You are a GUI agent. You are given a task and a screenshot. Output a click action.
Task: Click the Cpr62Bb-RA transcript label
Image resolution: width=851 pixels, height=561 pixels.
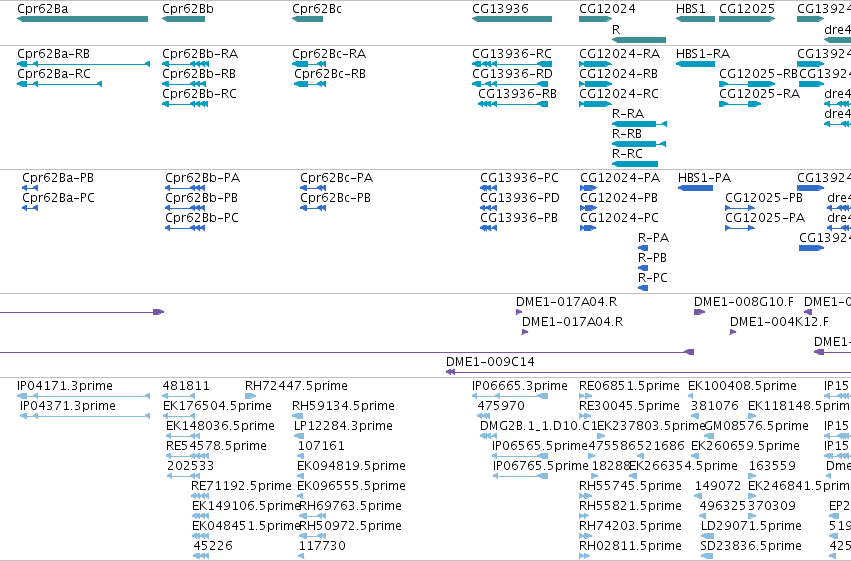pyautogui.click(x=200, y=54)
